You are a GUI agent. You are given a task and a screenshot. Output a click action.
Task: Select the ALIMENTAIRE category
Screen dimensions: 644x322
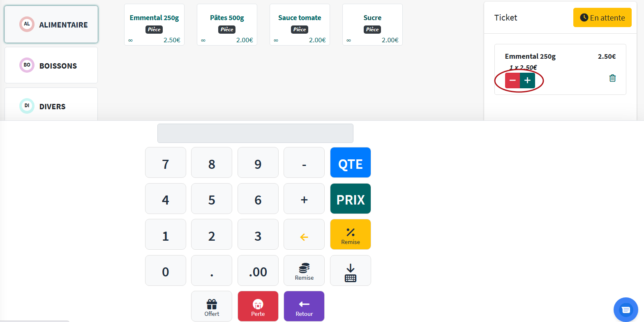(51, 25)
